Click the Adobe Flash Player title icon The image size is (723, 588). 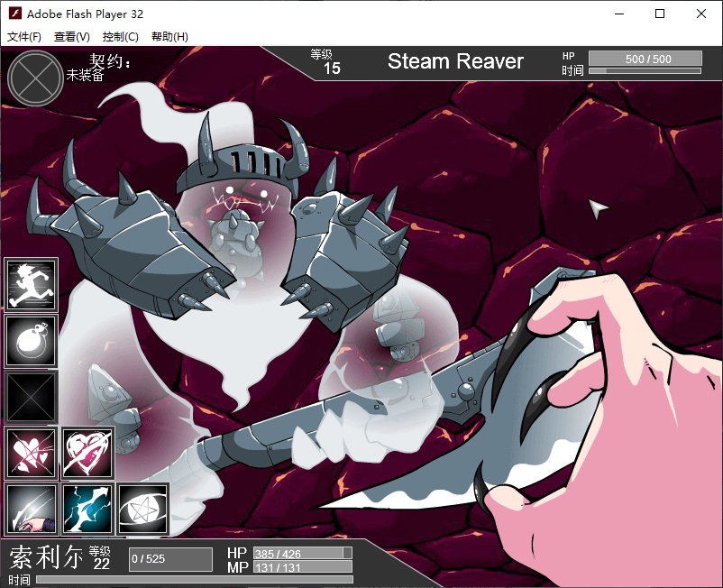14,14
